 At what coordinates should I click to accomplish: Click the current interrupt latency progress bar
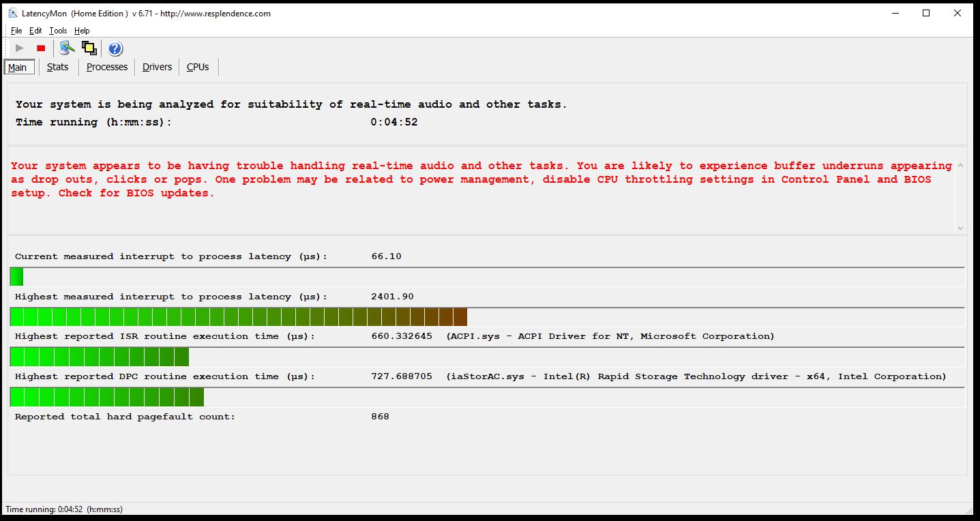tap(487, 277)
